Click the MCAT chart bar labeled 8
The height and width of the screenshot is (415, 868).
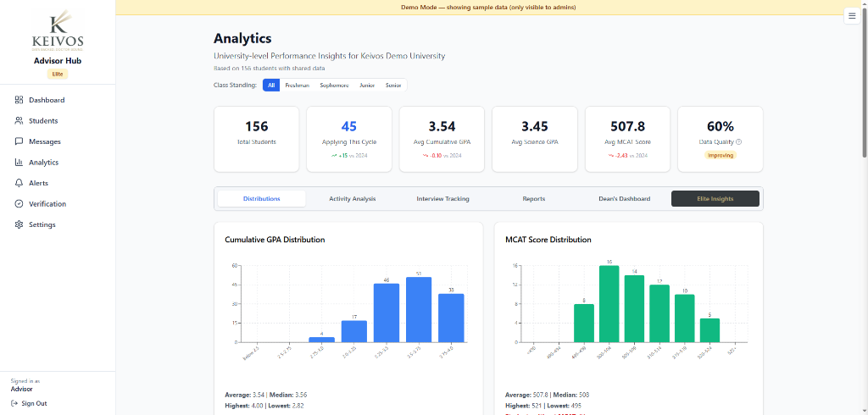coord(584,324)
